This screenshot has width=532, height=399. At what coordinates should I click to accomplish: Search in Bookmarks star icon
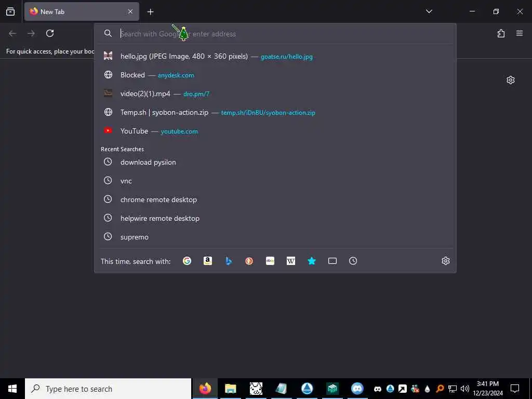pos(312,261)
